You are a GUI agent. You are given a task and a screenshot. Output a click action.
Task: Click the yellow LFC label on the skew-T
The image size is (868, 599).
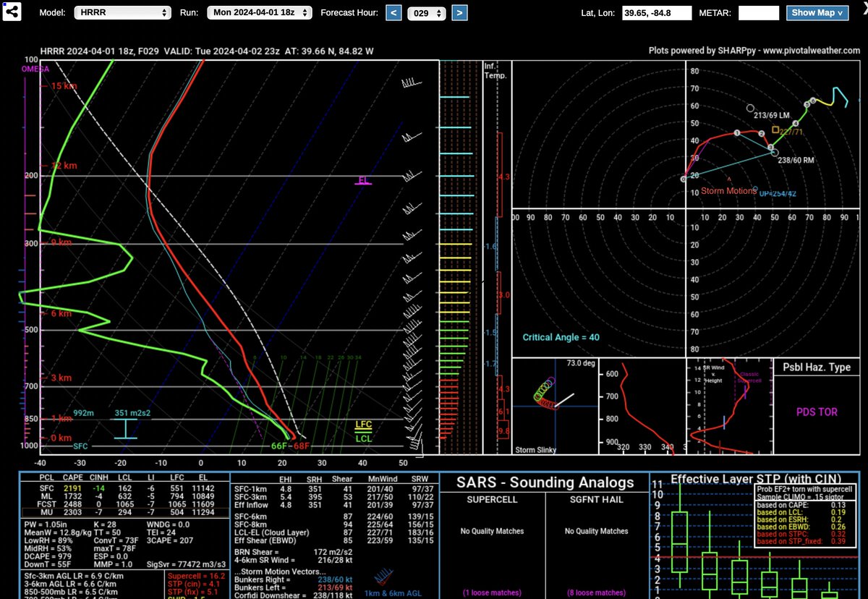point(364,425)
